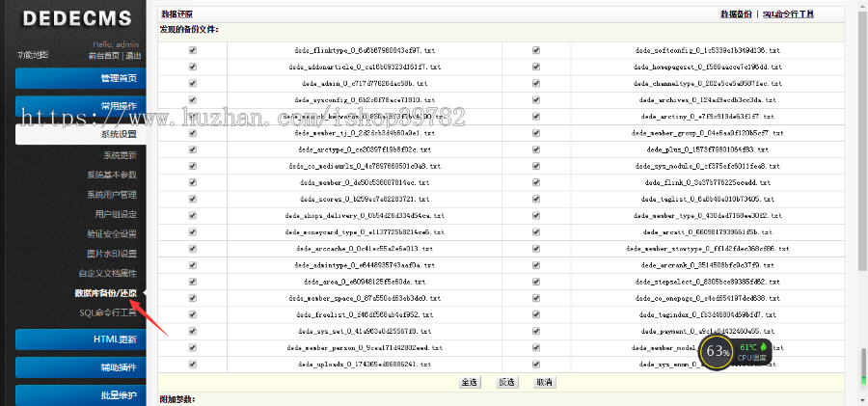Toggle the dede_moneycard_type checkbox

click(x=192, y=232)
